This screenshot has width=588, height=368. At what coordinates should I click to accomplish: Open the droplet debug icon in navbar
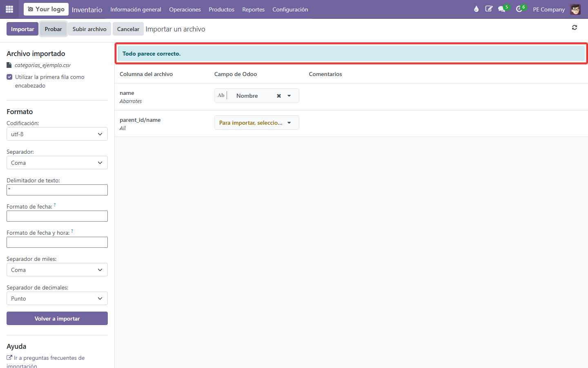coord(476,9)
